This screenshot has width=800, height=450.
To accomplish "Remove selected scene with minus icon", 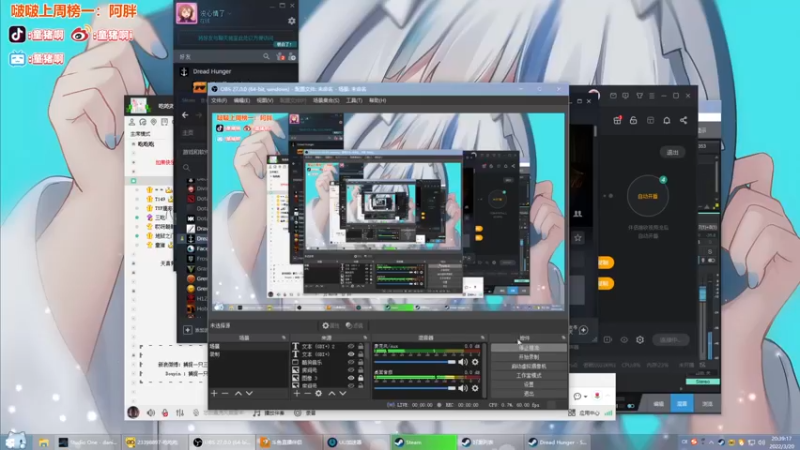I will pyautogui.click(x=225, y=393).
